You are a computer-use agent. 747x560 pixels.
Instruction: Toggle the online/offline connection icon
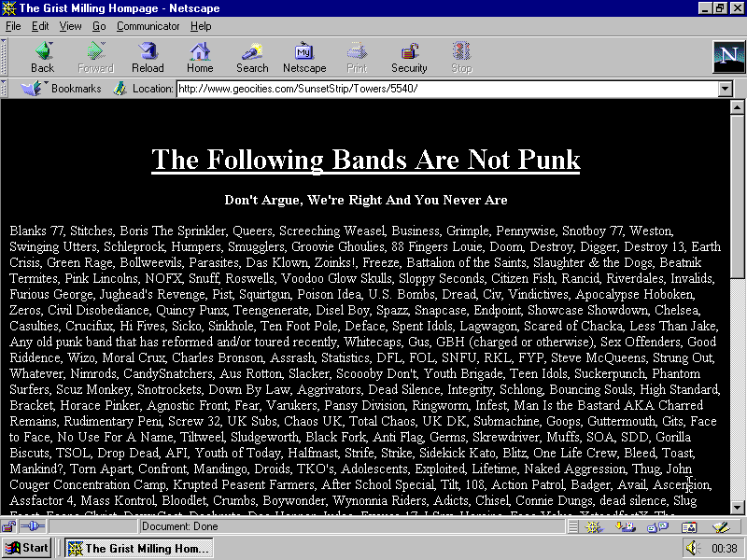point(33,526)
